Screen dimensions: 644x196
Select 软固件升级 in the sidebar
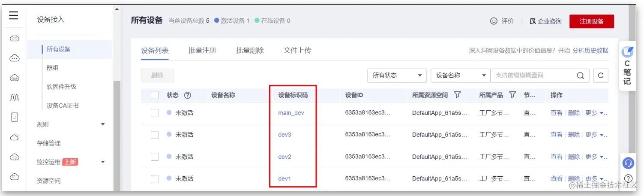point(62,87)
